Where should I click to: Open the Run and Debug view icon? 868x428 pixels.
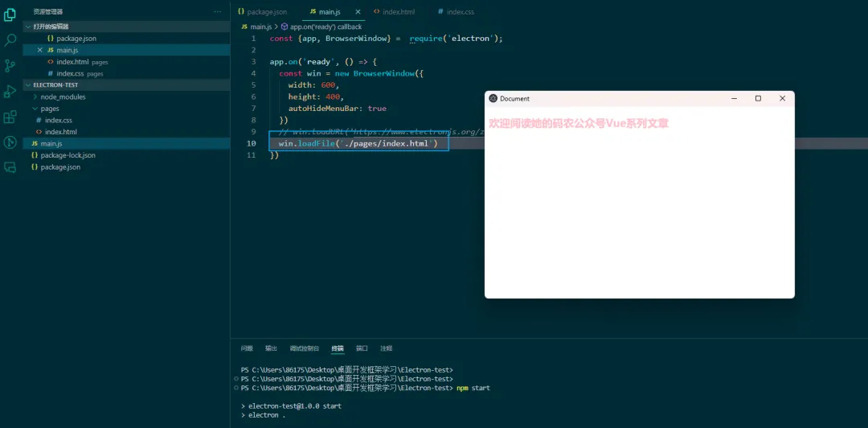10,92
